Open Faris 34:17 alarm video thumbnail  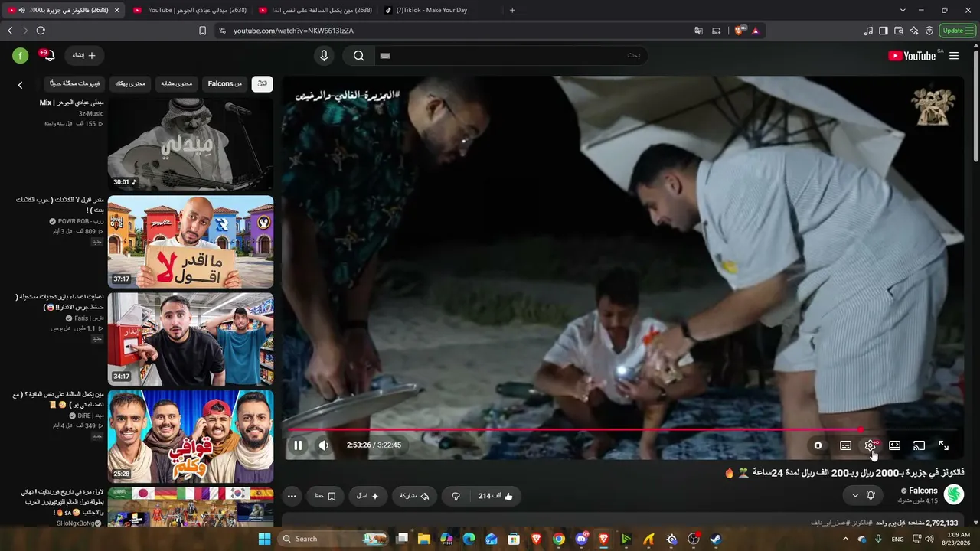point(190,339)
